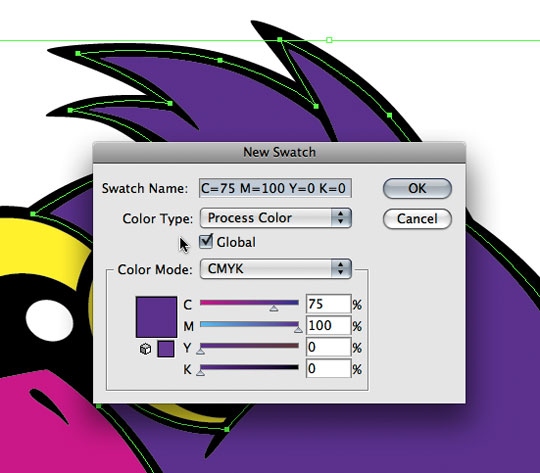Image resolution: width=540 pixels, height=473 pixels.
Task: Select the hollow anchor point on the guide line
Action: coord(329,40)
